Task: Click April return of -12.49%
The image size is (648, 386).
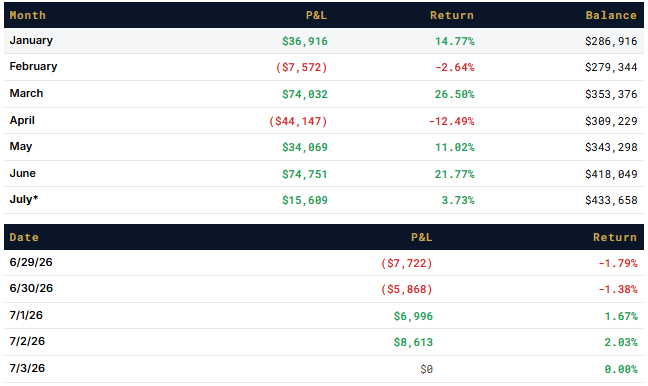Action: (x=451, y=121)
